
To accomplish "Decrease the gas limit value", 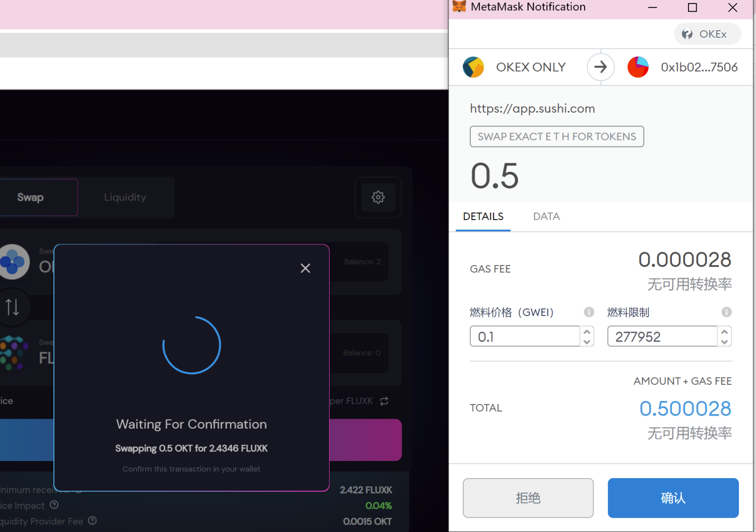I will [724, 342].
